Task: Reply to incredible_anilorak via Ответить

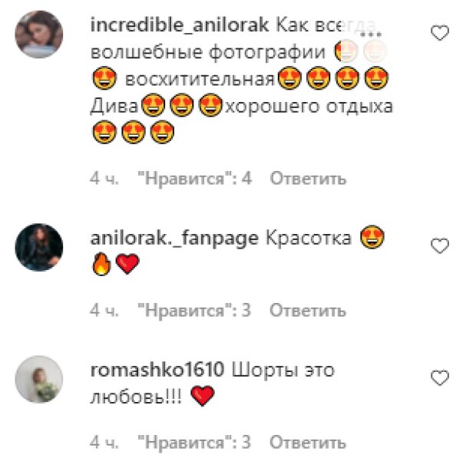Action: (x=308, y=178)
